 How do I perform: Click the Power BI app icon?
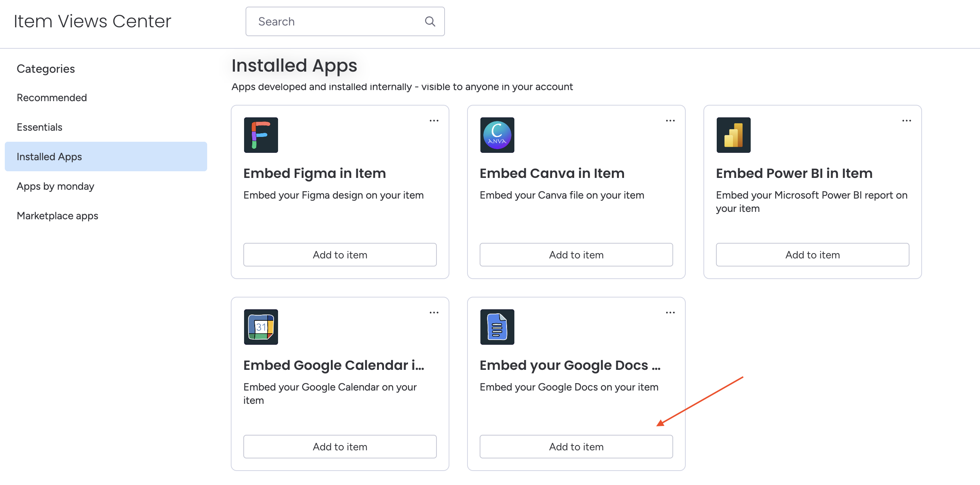click(733, 135)
